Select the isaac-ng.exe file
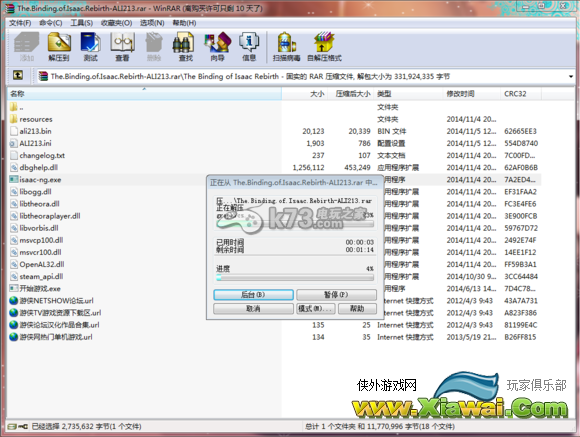This screenshot has height=437, width=580. 35,179
